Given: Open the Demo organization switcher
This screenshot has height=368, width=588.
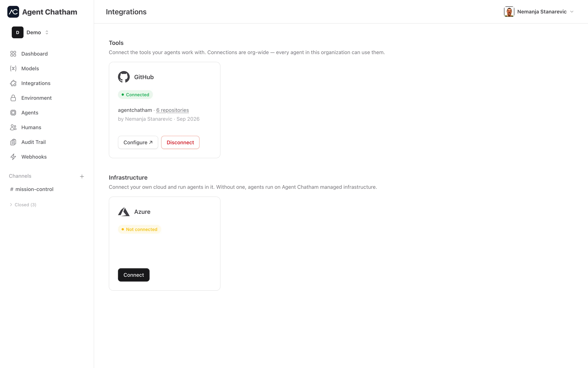Looking at the screenshot, I should click(x=30, y=32).
